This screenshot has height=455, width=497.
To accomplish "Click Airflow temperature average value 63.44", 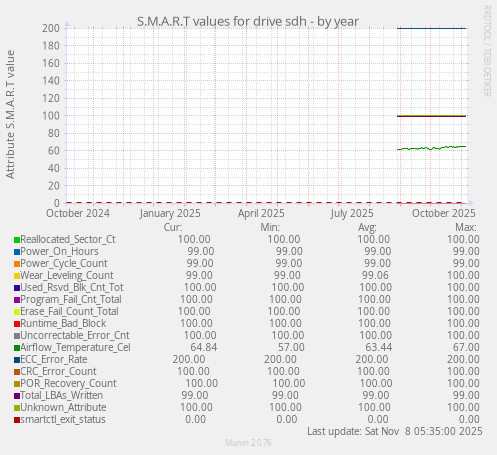I will pos(379,348).
